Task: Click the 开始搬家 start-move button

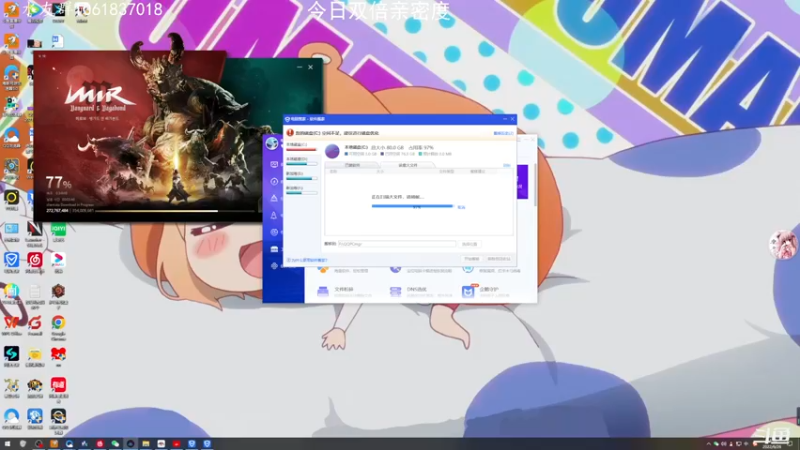Action: [x=472, y=259]
